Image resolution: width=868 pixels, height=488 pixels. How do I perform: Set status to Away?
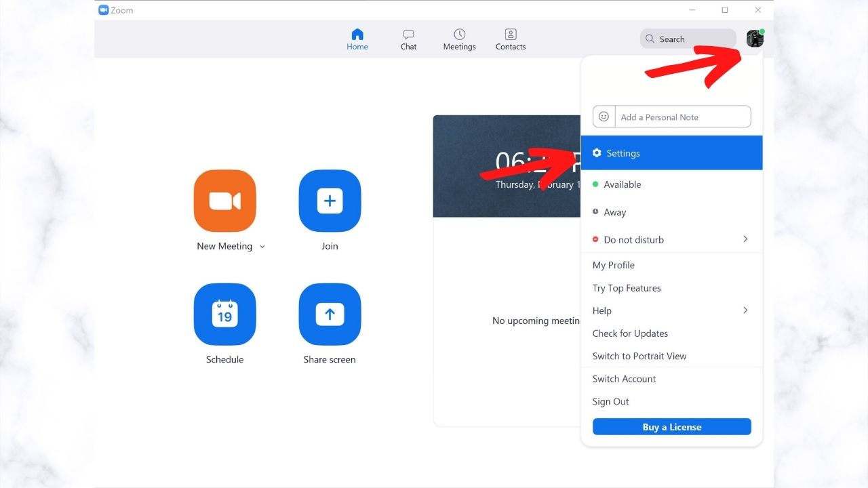click(614, 212)
